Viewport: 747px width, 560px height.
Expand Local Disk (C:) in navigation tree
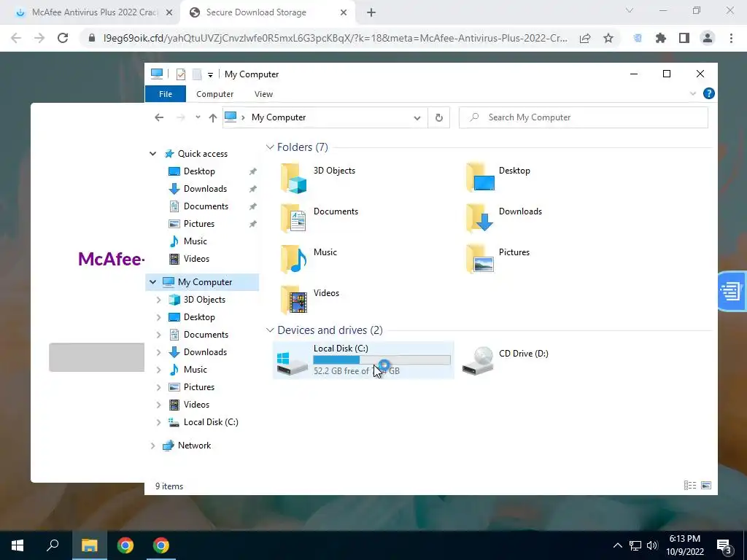tap(158, 422)
